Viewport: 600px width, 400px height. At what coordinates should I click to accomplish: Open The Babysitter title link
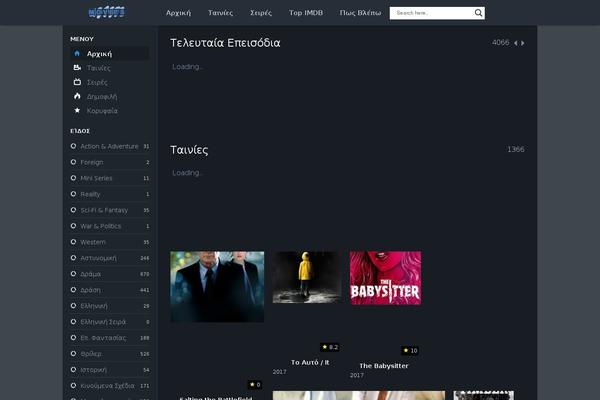[x=384, y=366]
